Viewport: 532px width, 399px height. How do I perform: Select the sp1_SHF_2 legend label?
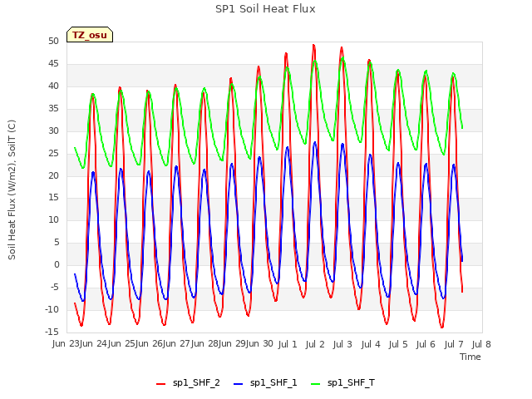(196, 382)
